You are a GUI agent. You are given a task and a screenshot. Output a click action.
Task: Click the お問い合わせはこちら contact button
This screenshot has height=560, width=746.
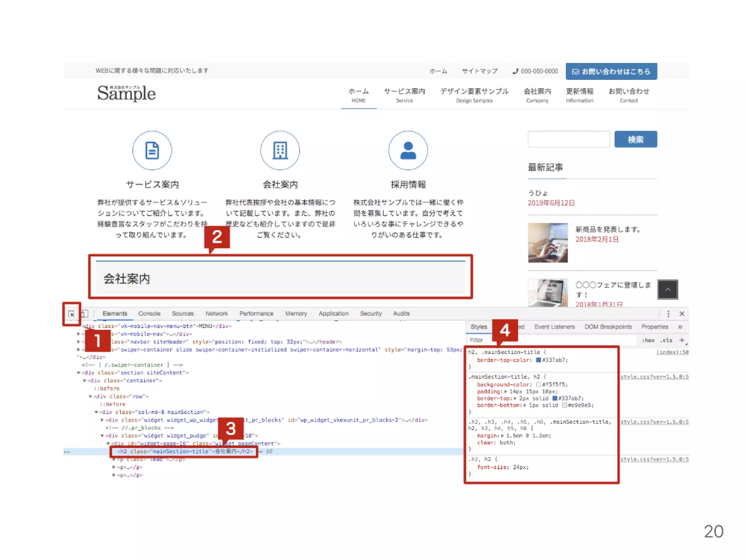tap(611, 71)
